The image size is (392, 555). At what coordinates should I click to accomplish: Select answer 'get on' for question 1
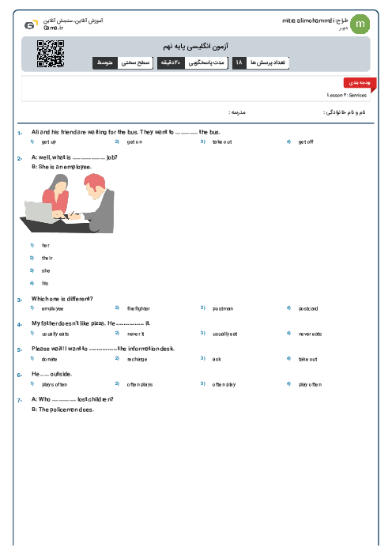pos(134,142)
